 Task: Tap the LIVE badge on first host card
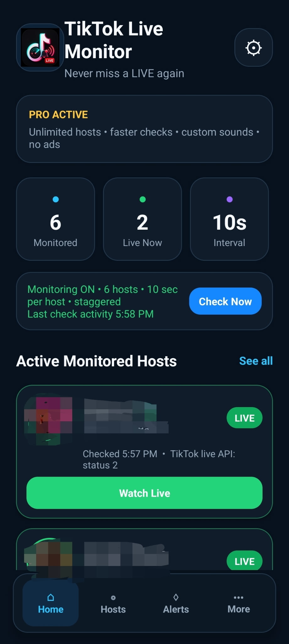[244, 418]
